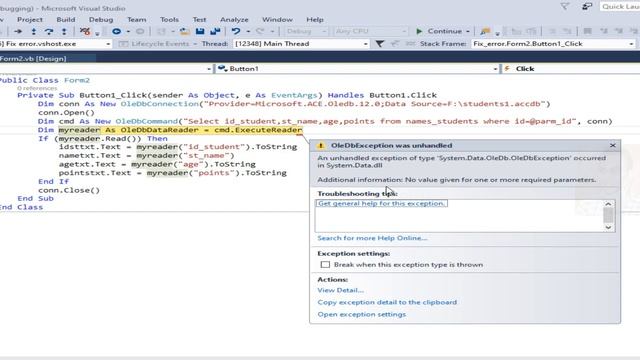The width and height of the screenshot is (640, 360).
Task: Click the send feedback icon
Action: point(587,6)
